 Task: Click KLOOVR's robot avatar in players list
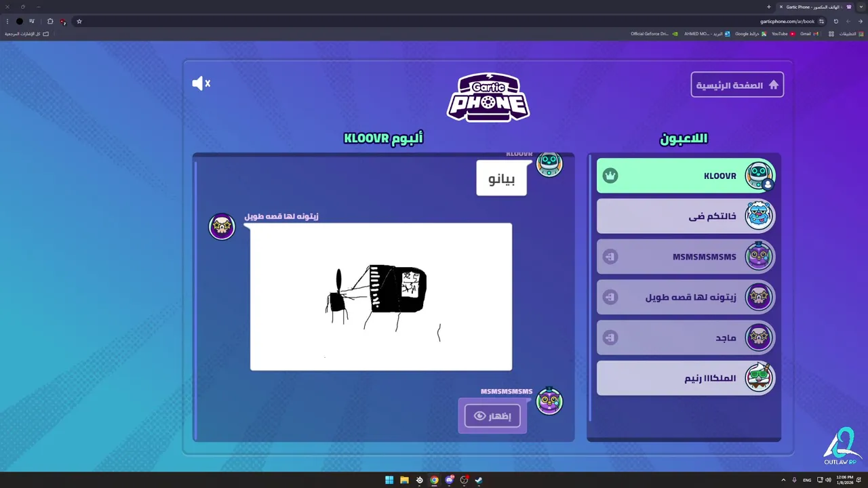759,175
